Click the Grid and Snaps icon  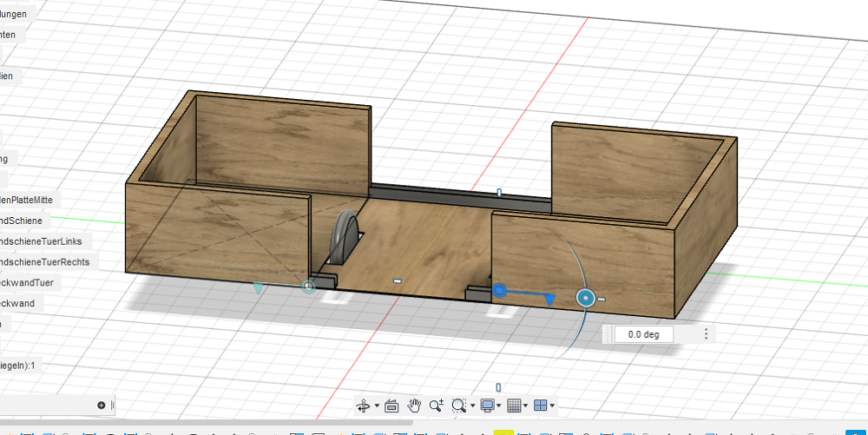pyautogui.click(x=513, y=405)
